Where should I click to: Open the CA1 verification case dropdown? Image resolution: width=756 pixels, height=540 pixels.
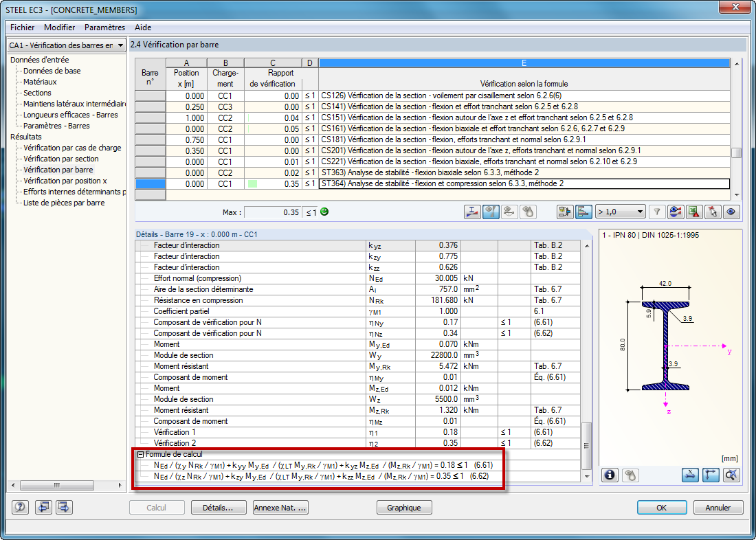pyautogui.click(x=121, y=45)
